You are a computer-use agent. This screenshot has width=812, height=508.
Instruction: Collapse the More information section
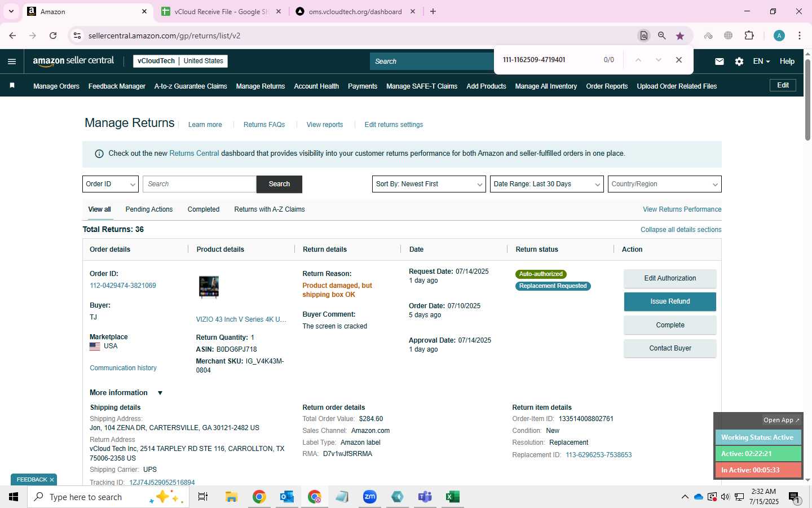(x=160, y=393)
